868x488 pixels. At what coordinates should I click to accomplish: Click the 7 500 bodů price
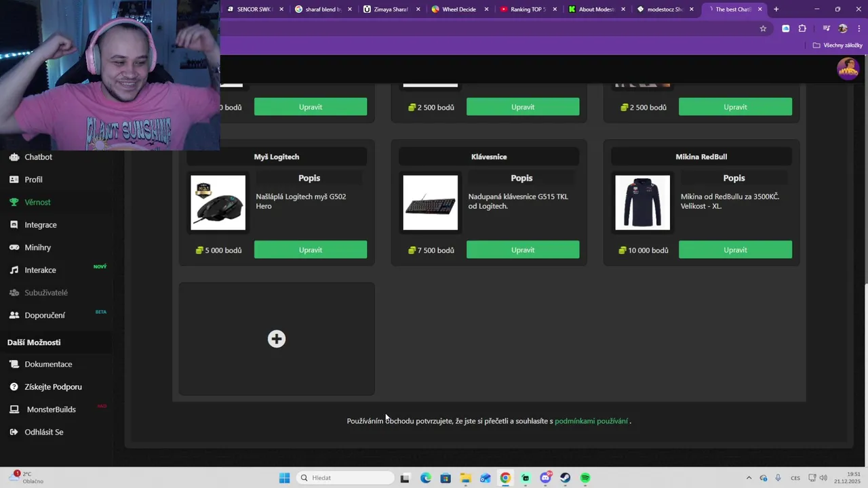[431, 250]
